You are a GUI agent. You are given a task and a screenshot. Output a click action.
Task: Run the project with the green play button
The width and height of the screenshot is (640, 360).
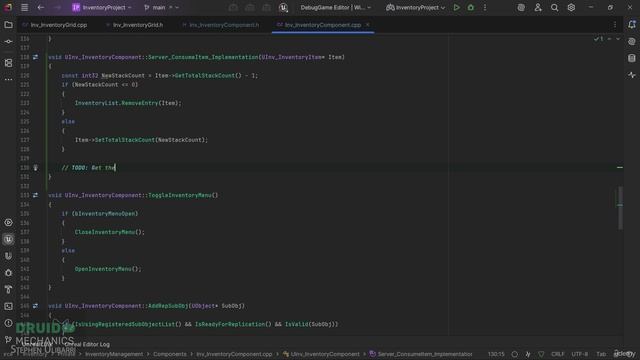[456, 7]
